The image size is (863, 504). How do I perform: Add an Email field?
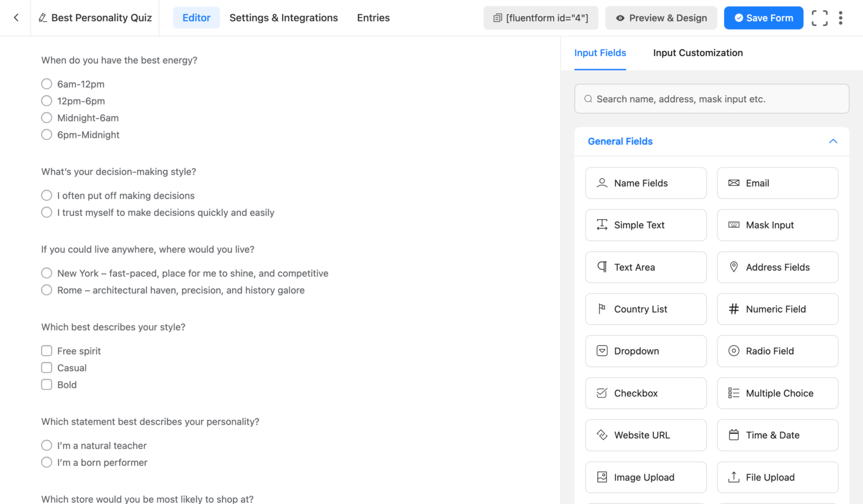click(777, 183)
